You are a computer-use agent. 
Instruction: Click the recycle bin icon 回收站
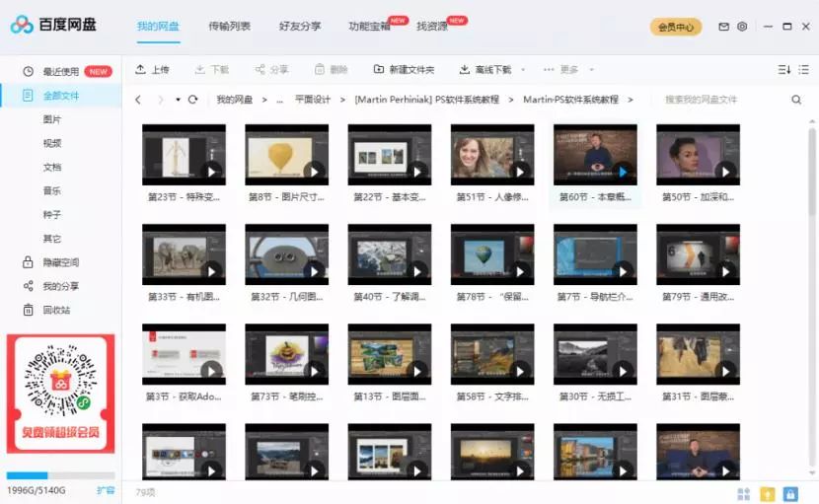[29, 310]
